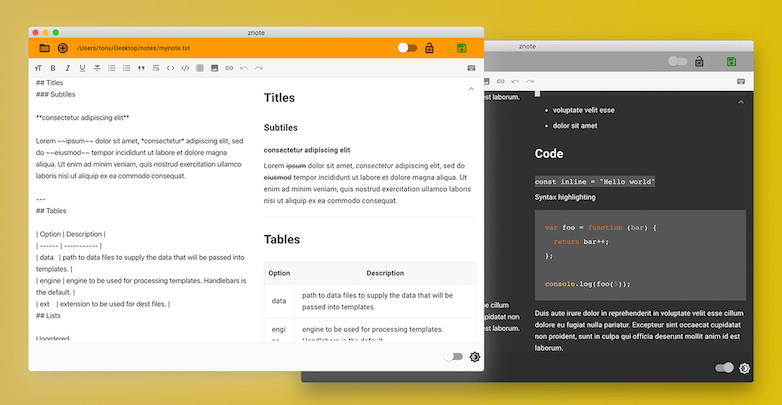Toggle the header switch in dark window
Screen dimensions: 782x405
tap(677, 61)
